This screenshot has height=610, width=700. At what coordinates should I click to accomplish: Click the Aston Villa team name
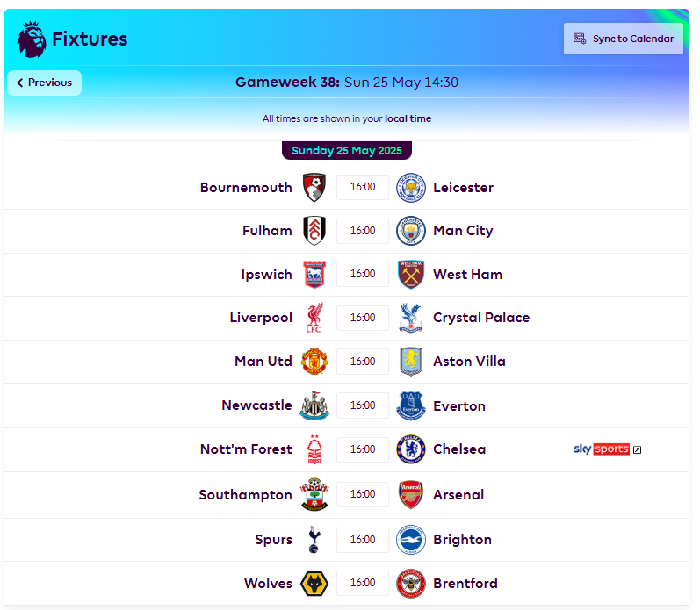(469, 361)
